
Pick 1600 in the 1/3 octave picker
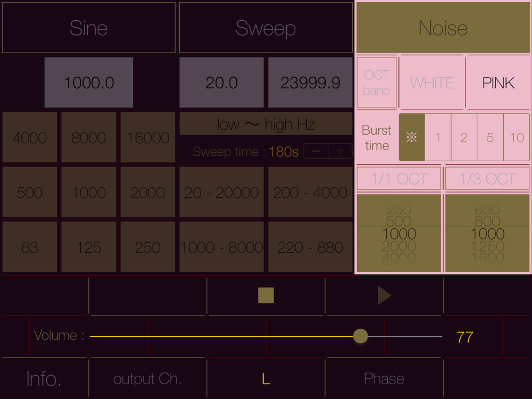[487, 257]
